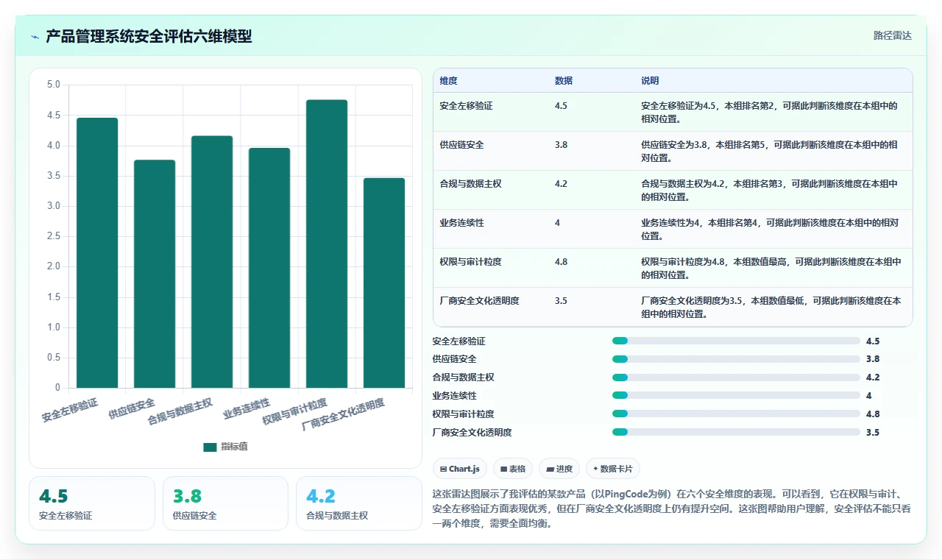Click the 安全左移验证 progress bar
Image resolution: width=942 pixels, height=560 pixels.
[736, 341]
